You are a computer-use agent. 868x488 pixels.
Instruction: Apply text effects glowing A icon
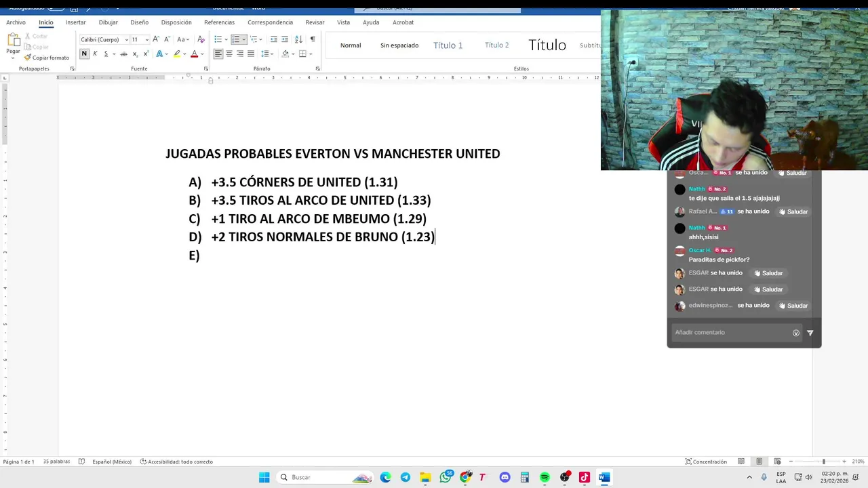pos(159,54)
